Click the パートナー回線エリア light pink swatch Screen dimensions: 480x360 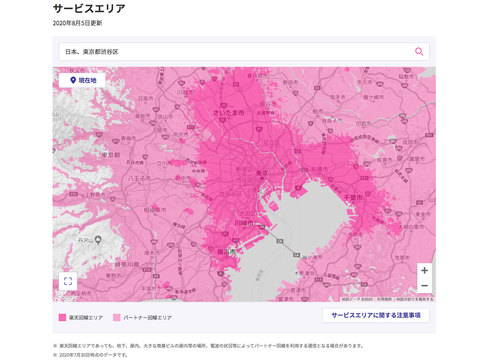tap(116, 317)
